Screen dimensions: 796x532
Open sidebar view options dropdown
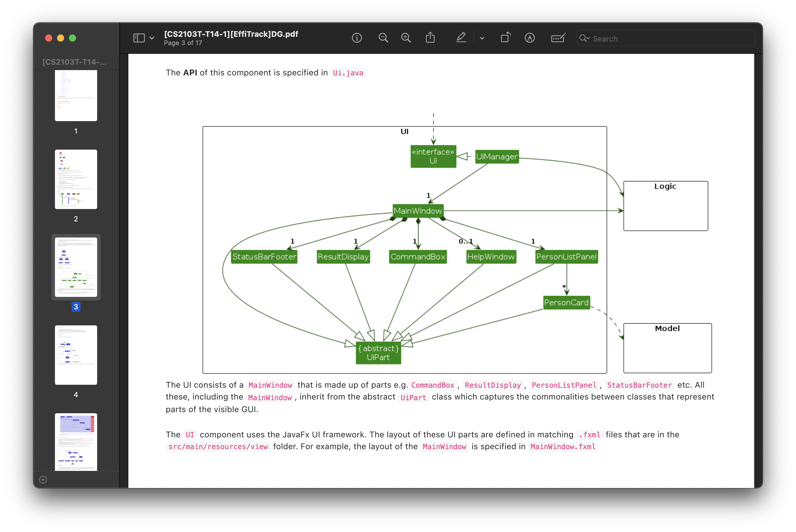tap(152, 38)
